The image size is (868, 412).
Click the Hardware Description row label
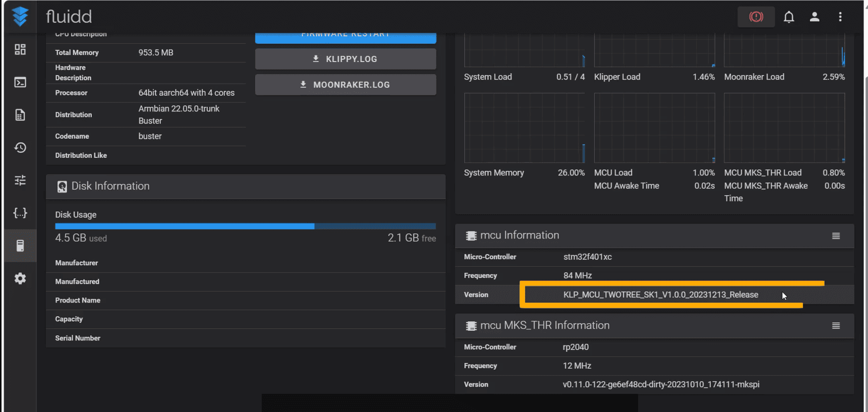point(73,73)
